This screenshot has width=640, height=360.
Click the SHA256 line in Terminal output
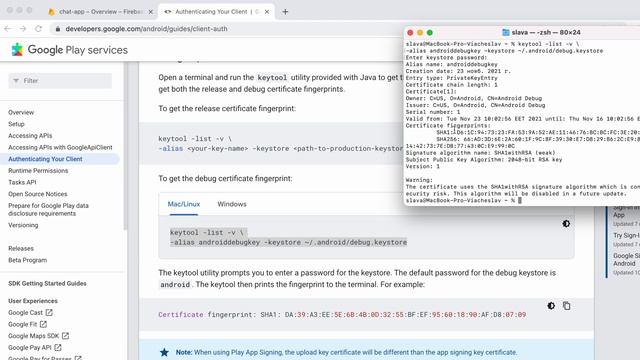[x=538, y=139]
